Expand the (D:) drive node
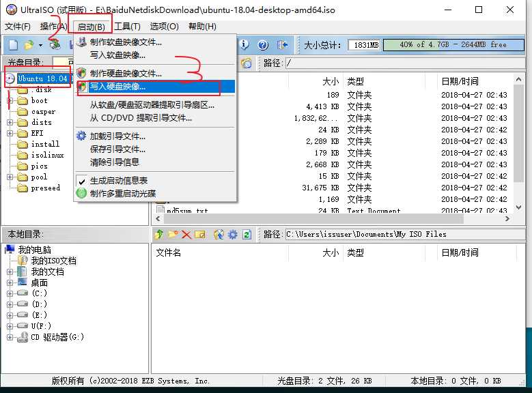532x393 pixels. 10,304
